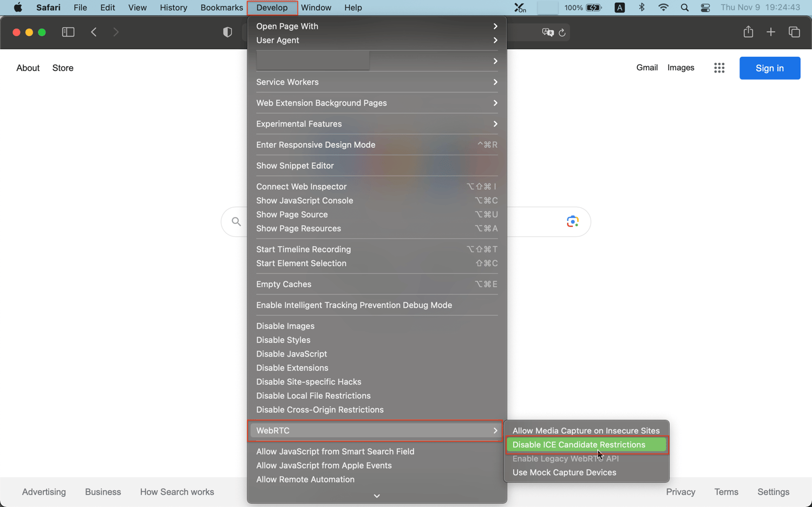Toggle Allow JavaScript from Apple Events
The image size is (812, 507).
(324, 465)
